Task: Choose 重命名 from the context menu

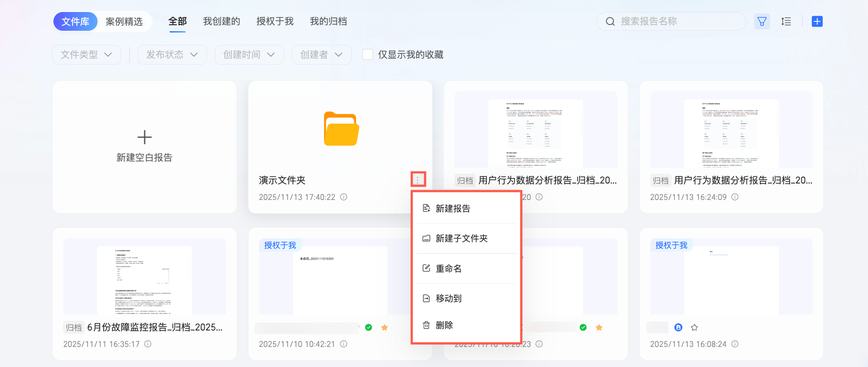Action: (x=466, y=269)
